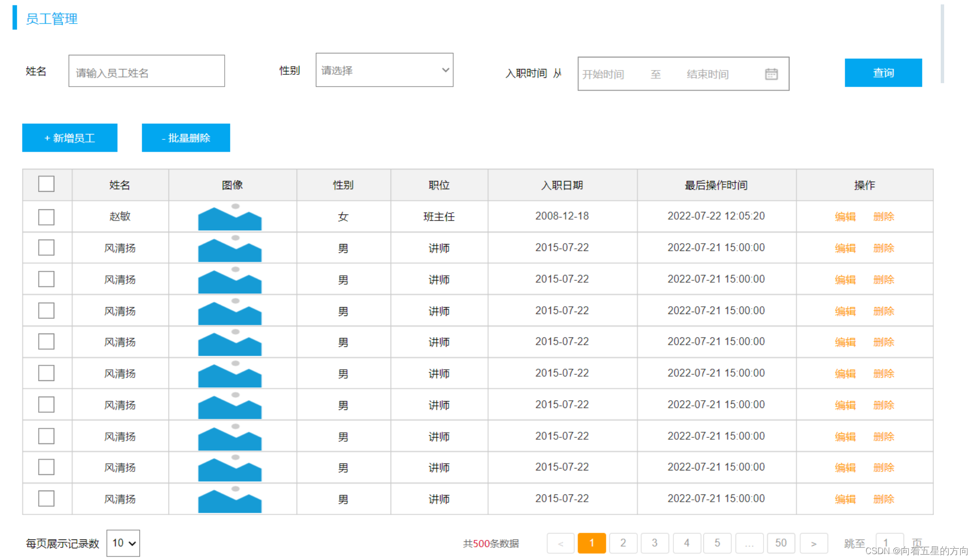Click the 入职日期 column header

[562, 185]
